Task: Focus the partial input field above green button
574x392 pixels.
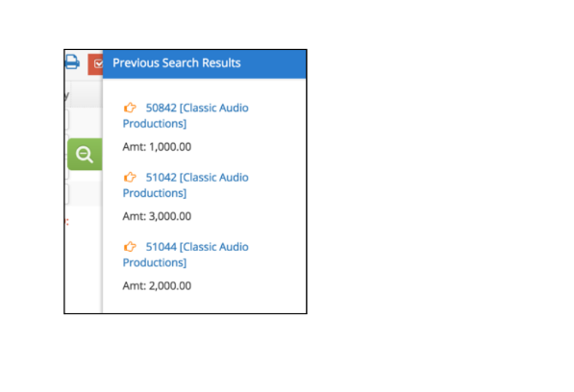Action: pyautogui.click(x=66, y=120)
